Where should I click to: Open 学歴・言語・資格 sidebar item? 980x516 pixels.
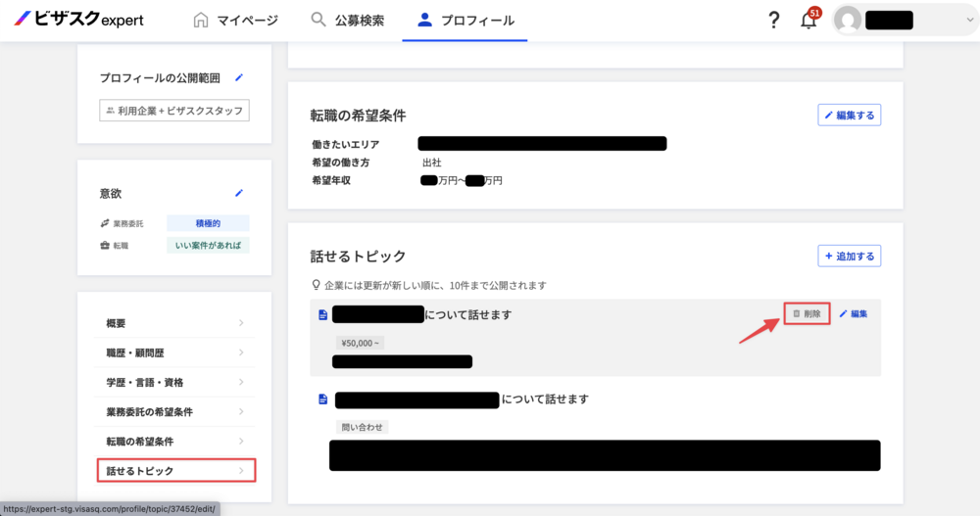pyautogui.click(x=174, y=382)
